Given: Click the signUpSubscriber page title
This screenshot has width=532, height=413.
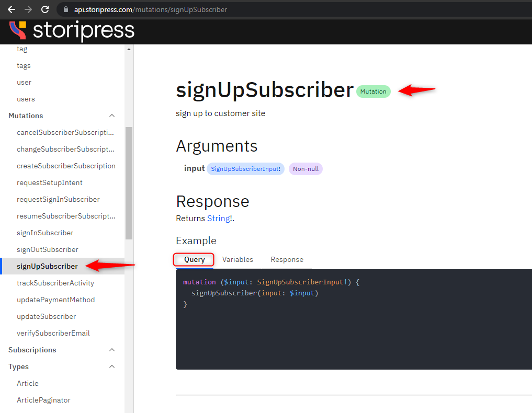Looking at the screenshot, I should coord(265,90).
